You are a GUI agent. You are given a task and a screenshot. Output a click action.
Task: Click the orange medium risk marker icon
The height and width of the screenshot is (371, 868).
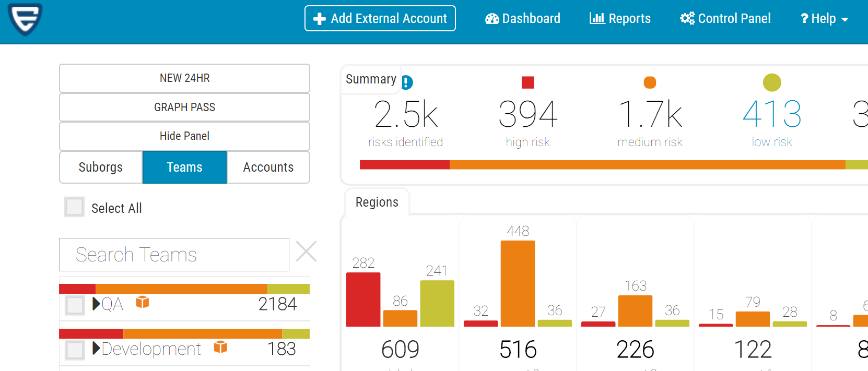[650, 82]
